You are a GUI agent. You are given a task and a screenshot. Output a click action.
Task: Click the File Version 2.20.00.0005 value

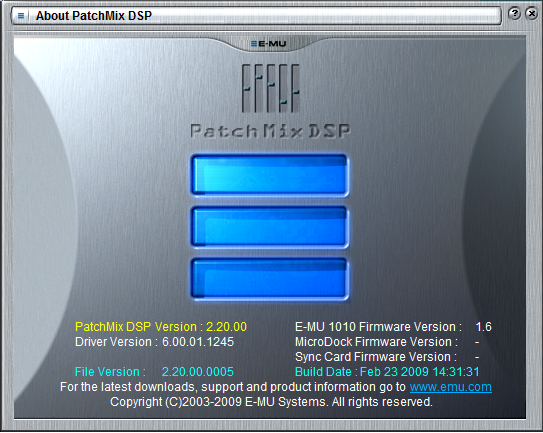[198, 372]
